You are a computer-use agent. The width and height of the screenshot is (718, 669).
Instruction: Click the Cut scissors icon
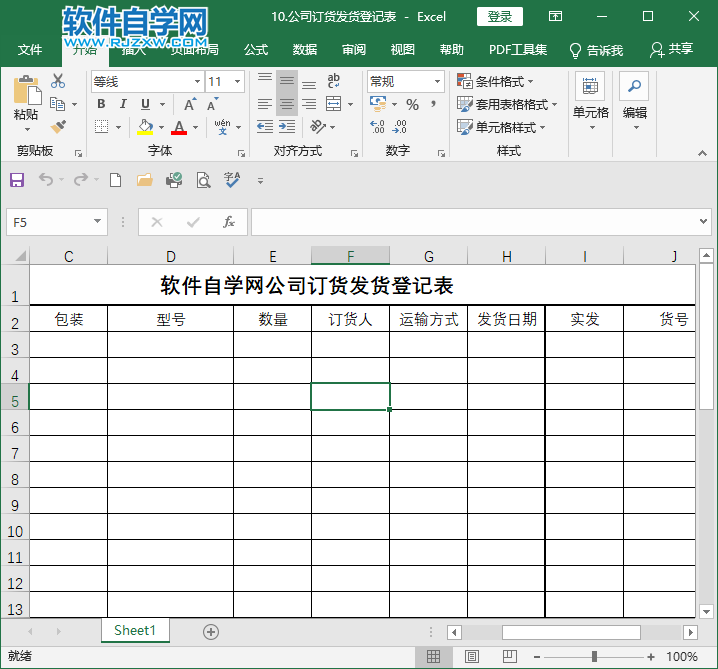[58, 81]
